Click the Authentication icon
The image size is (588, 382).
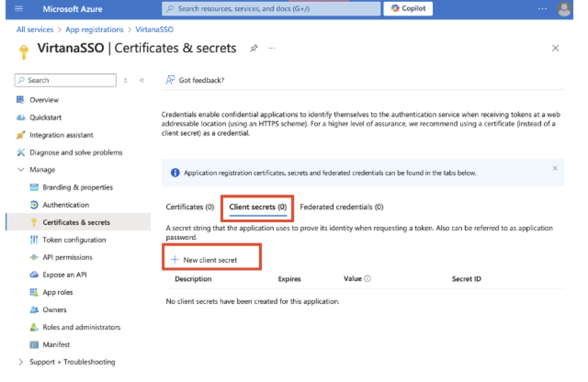click(x=34, y=205)
